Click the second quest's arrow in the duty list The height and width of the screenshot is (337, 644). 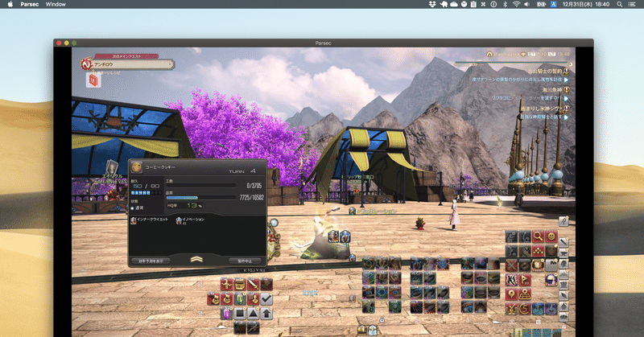tap(567, 98)
